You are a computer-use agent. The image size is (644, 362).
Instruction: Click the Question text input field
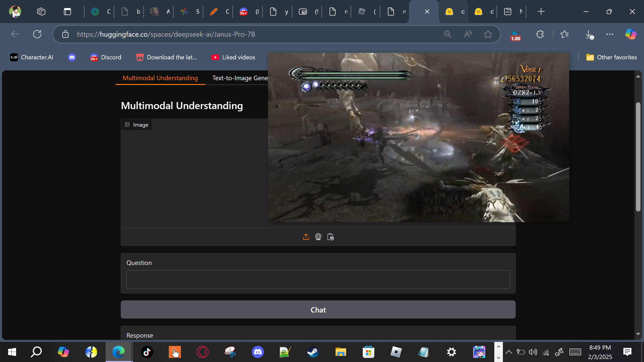click(x=318, y=280)
